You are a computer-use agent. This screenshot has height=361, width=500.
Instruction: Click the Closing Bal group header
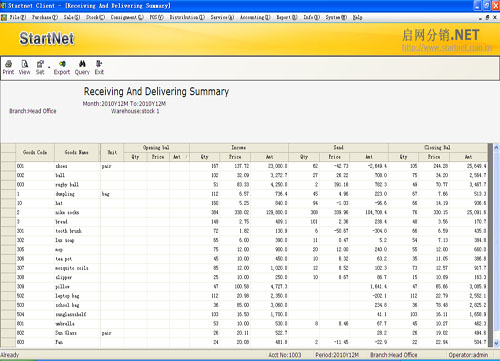437,148
